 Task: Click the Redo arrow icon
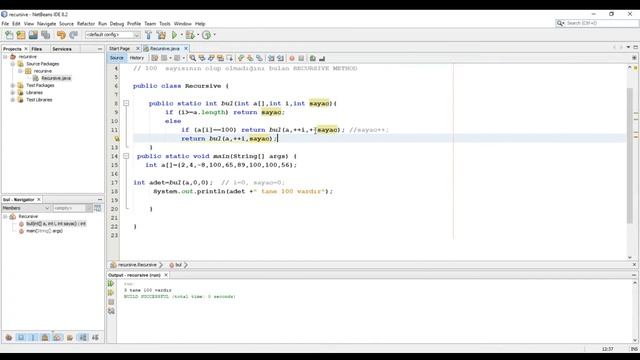[73, 35]
